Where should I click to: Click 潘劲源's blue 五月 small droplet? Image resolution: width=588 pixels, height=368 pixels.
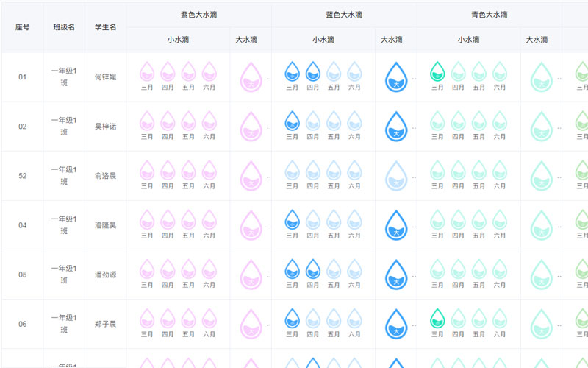point(334,269)
